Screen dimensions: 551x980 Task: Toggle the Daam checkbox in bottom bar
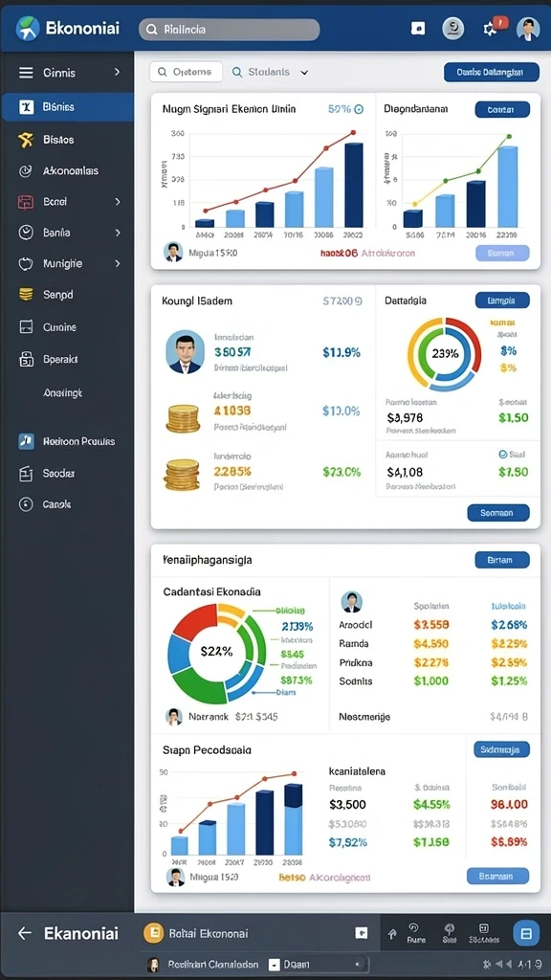click(x=273, y=965)
